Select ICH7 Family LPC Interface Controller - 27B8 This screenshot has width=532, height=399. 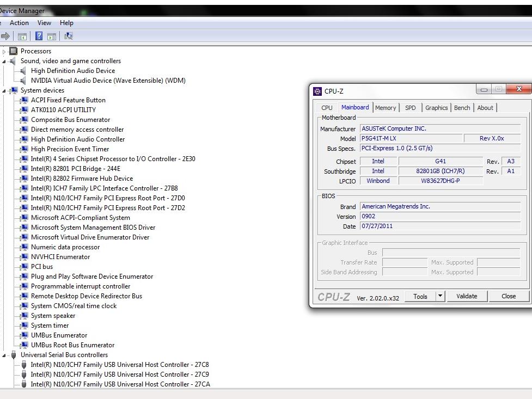[104, 188]
